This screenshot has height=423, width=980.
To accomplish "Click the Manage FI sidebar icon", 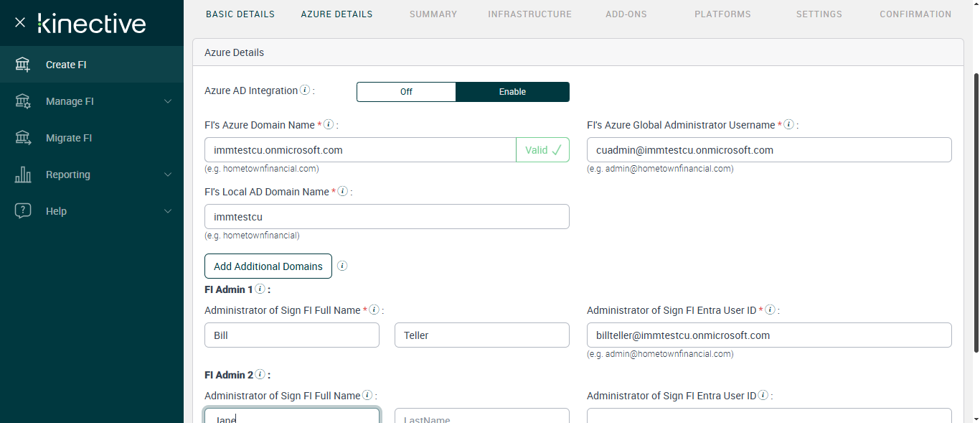I will [x=23, y=101].
